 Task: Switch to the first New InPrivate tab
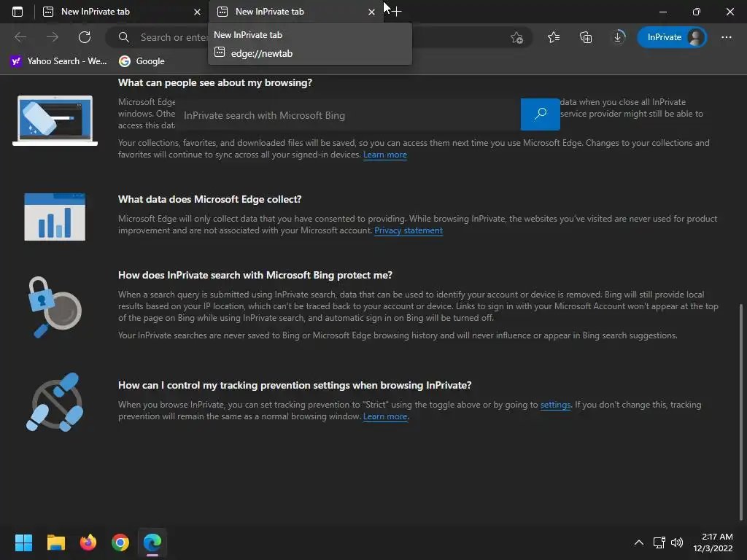tap(122, 12)
